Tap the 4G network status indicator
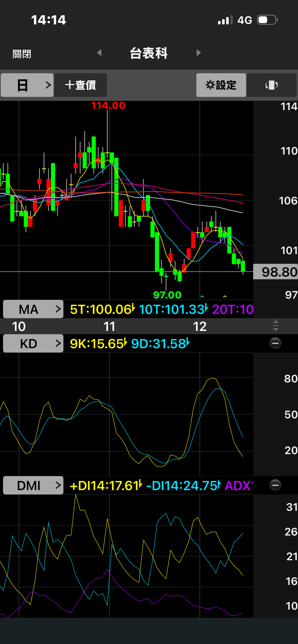 [245, 20]
